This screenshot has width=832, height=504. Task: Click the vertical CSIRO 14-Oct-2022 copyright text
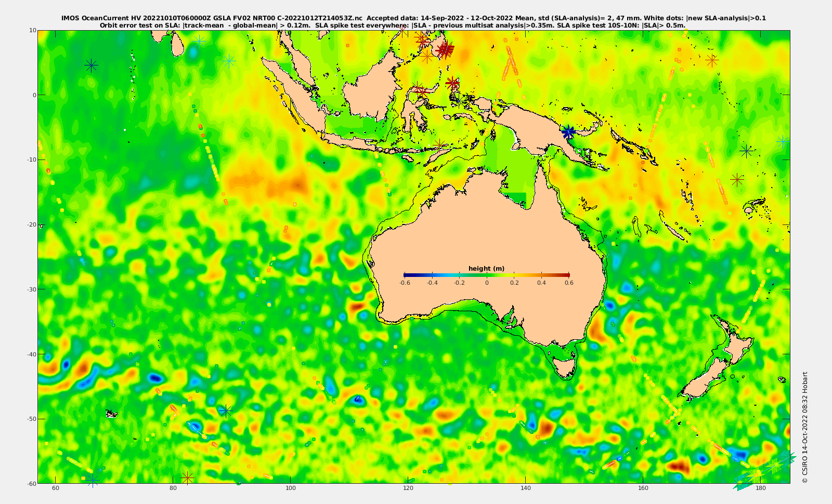coord(805,427)
